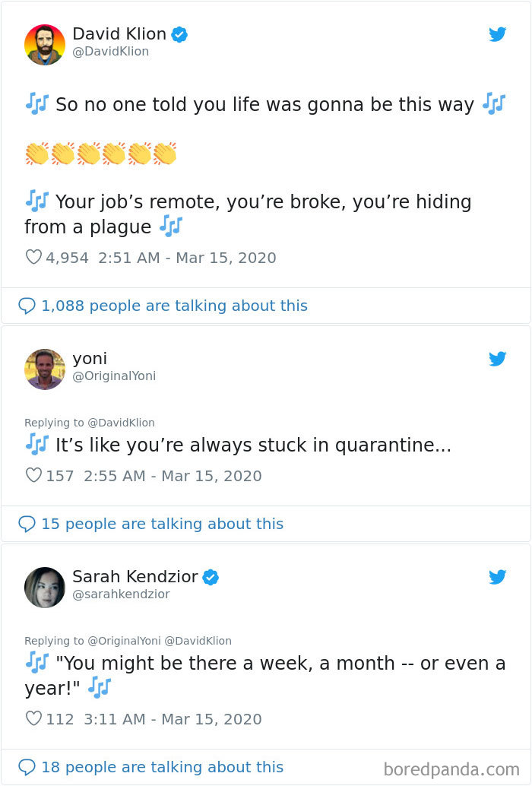Click the reply speech bubble under David Klion's tweet
532x786 pixels.
click(28, 306)
